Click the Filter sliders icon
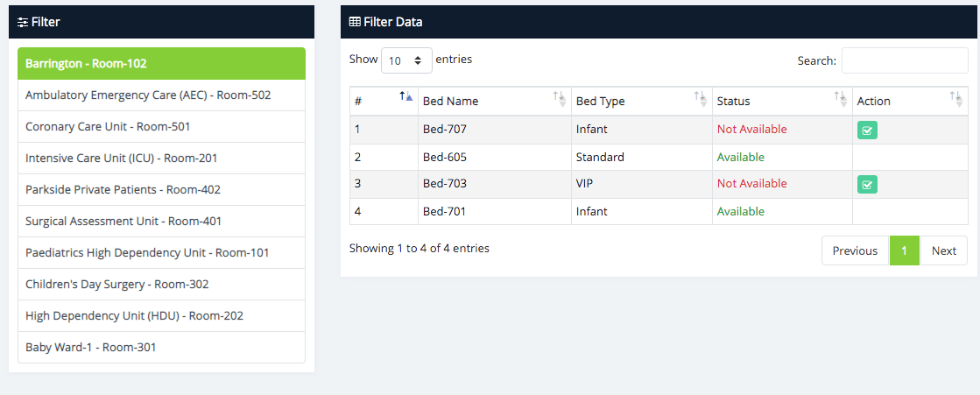 [x=23, y=22]
